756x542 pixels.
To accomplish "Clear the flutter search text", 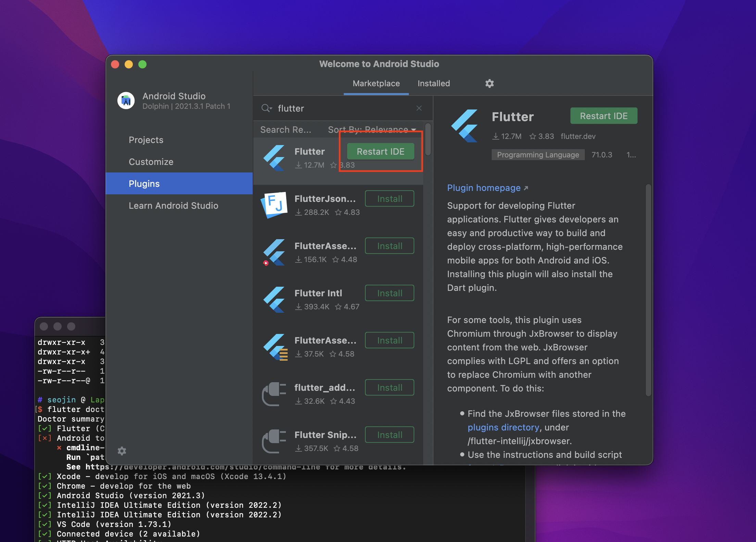I will click(x=419, y=108).
